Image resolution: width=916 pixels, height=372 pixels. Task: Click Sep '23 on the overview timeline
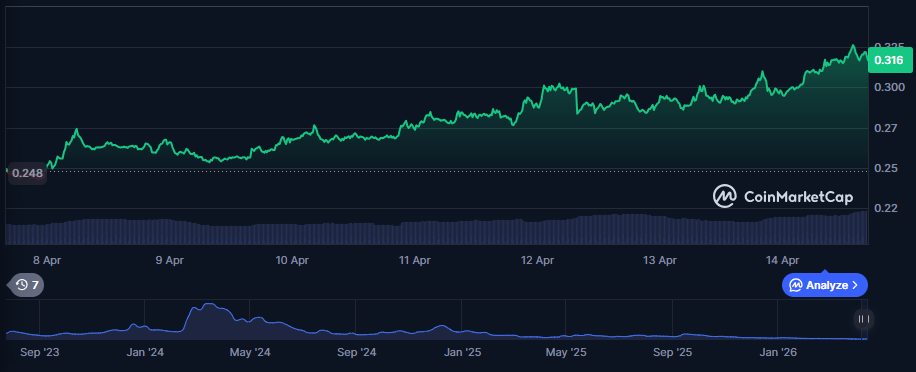(40, 353)
